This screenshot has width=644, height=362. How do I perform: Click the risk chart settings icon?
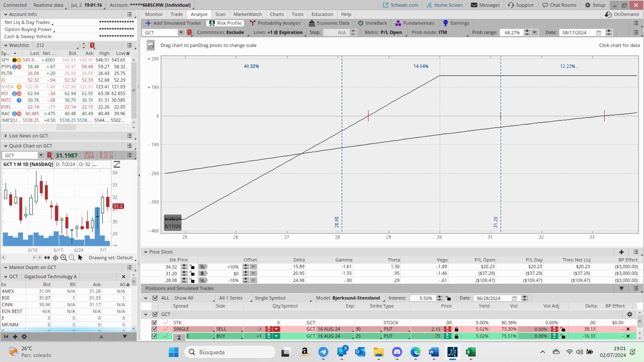[x=151, y=45]
